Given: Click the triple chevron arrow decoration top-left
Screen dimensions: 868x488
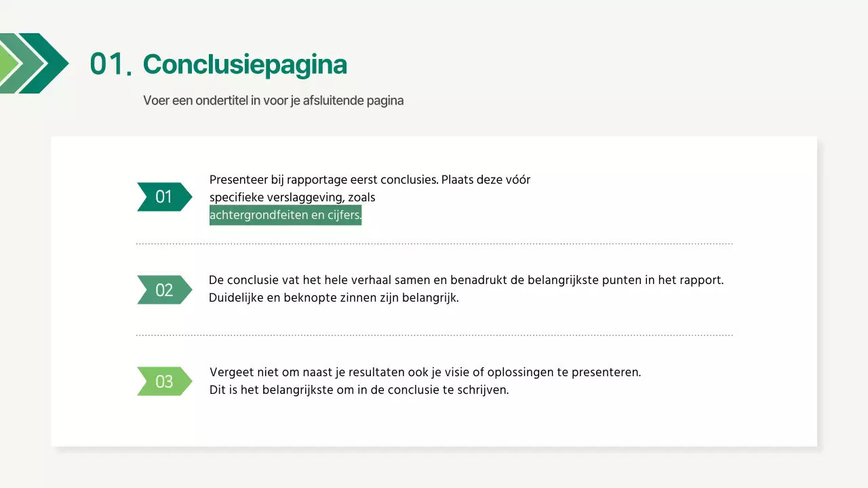Looking at the screenshot, I should tap(34, 64).
